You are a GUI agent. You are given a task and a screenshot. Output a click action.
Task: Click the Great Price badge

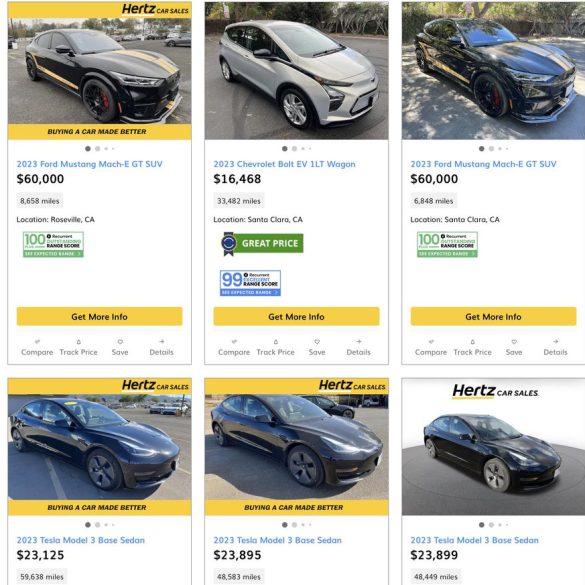(x=262, y=243)
